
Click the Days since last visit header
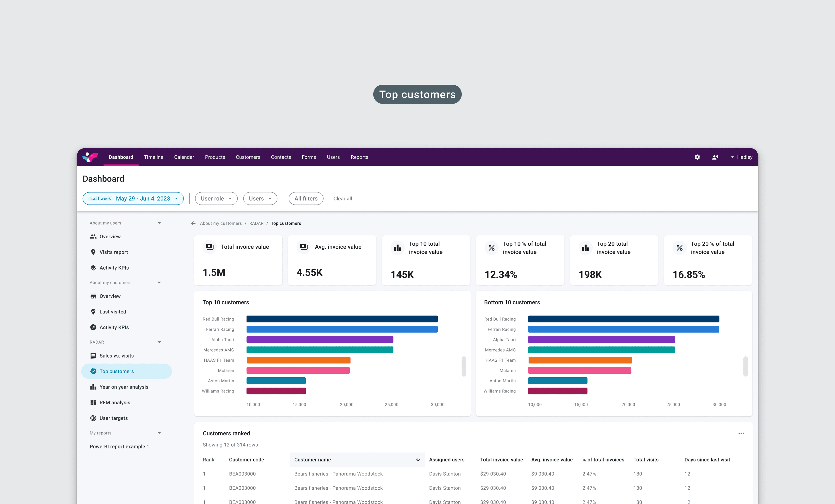click(707, 460)
